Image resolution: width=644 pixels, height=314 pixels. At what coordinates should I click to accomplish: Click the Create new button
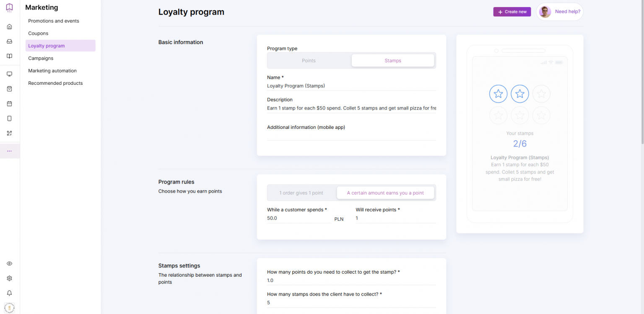[x=512, y=12]
